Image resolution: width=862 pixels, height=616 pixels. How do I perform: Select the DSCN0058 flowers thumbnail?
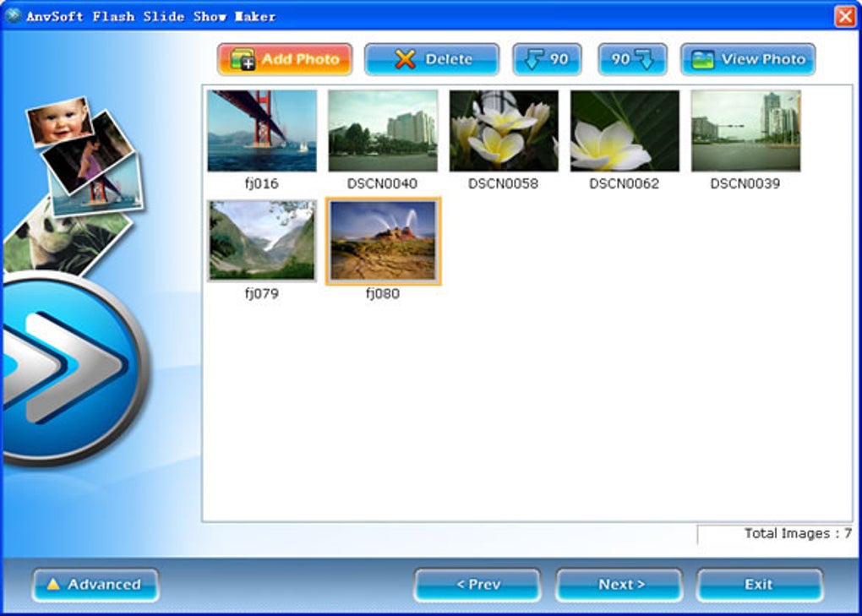504,131
